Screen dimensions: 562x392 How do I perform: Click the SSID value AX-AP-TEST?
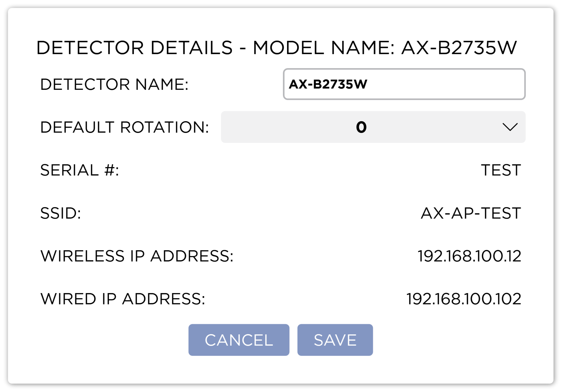pos(471,213)
